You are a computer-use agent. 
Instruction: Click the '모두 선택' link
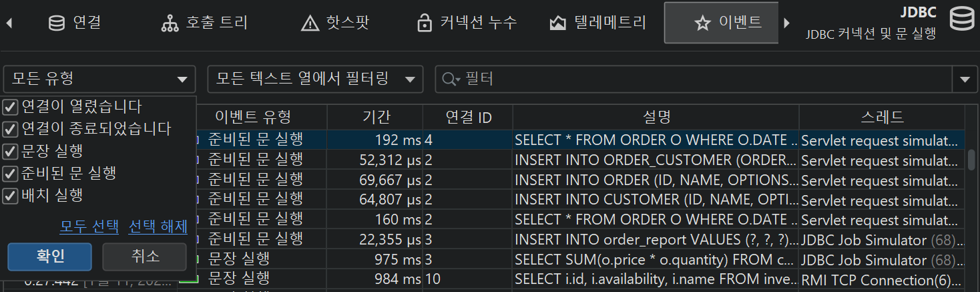89,227
